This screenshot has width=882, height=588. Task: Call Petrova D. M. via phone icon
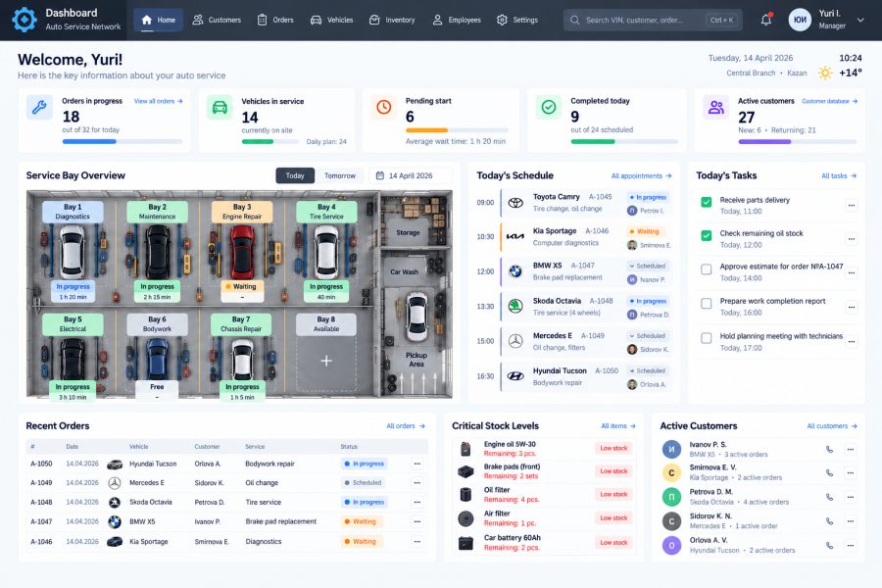click(829, 497)
